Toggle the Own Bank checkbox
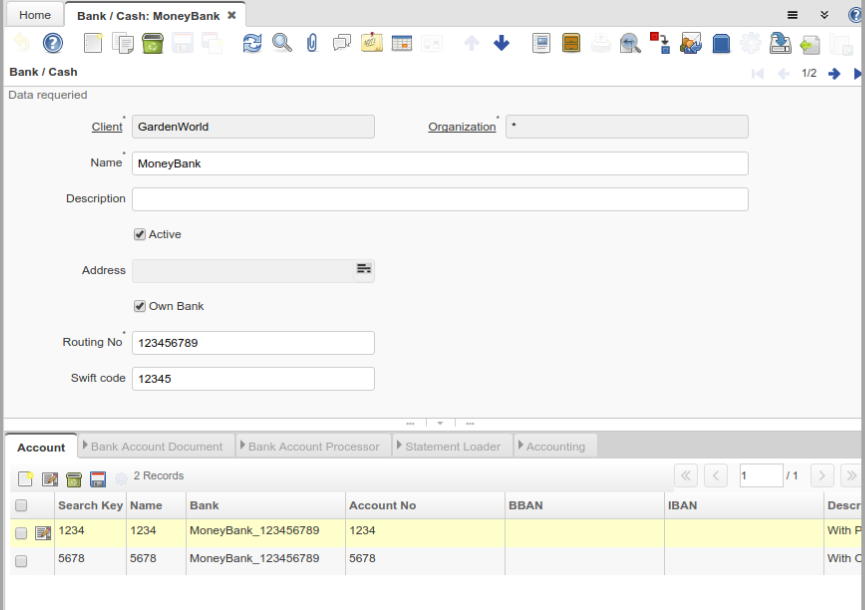865x610 pixels. pos(140,306)
